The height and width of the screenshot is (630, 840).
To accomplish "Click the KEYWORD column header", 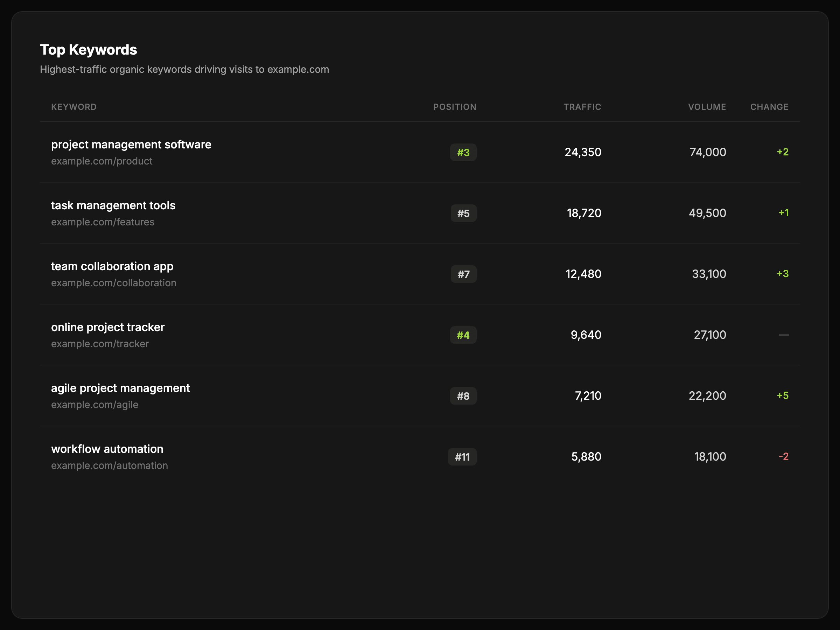I will click(73, 107).
